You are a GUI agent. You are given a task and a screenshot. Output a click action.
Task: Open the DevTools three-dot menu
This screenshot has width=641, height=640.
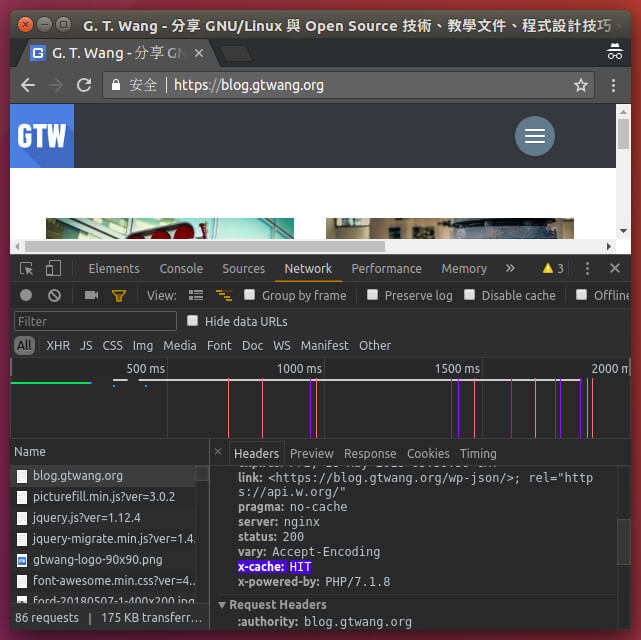point(587,268)
